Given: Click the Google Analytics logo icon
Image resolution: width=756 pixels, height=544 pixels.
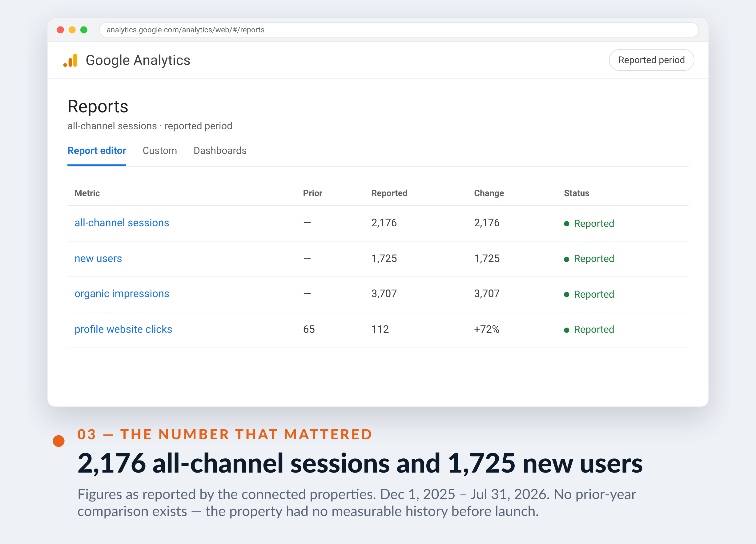Looking at the screenshot, I should coord(70,60).
